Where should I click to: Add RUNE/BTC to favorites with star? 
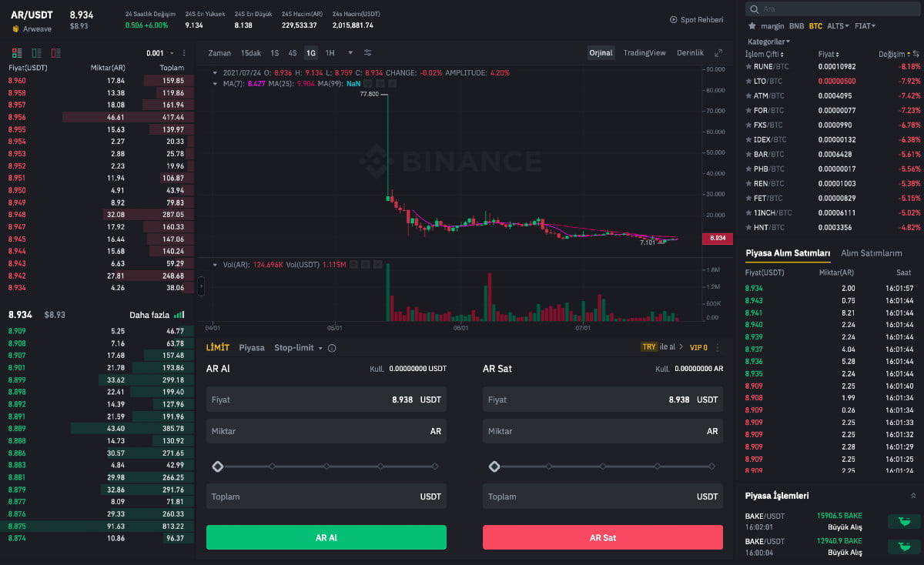(x=748, y=67)
